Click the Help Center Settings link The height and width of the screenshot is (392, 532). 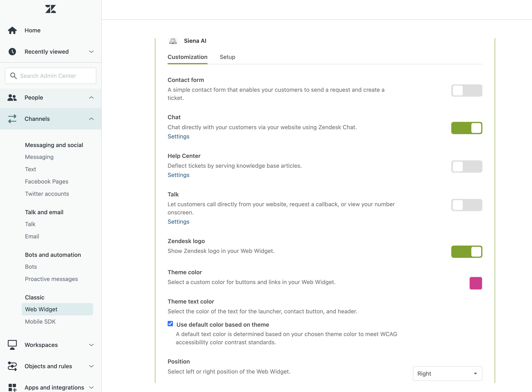tap(178, 175)
